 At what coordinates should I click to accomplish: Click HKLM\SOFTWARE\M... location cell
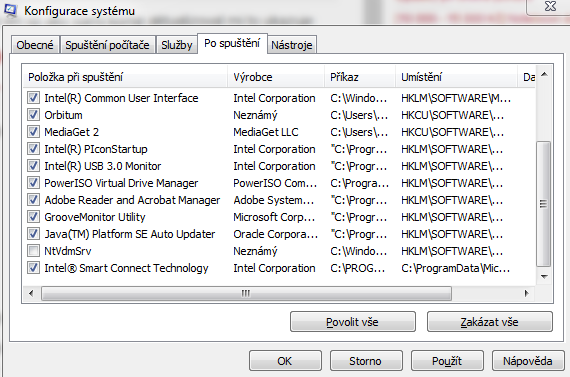tap(456, 98)
